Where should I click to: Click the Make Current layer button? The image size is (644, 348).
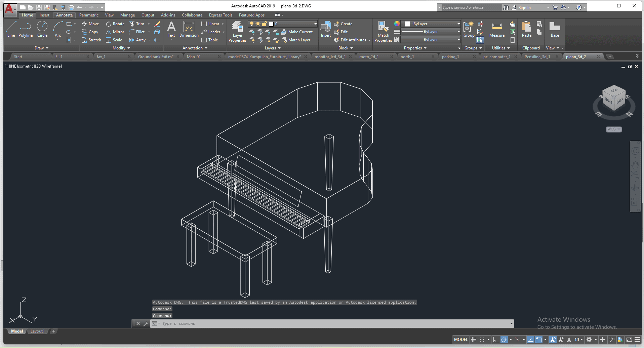(297, 32)
